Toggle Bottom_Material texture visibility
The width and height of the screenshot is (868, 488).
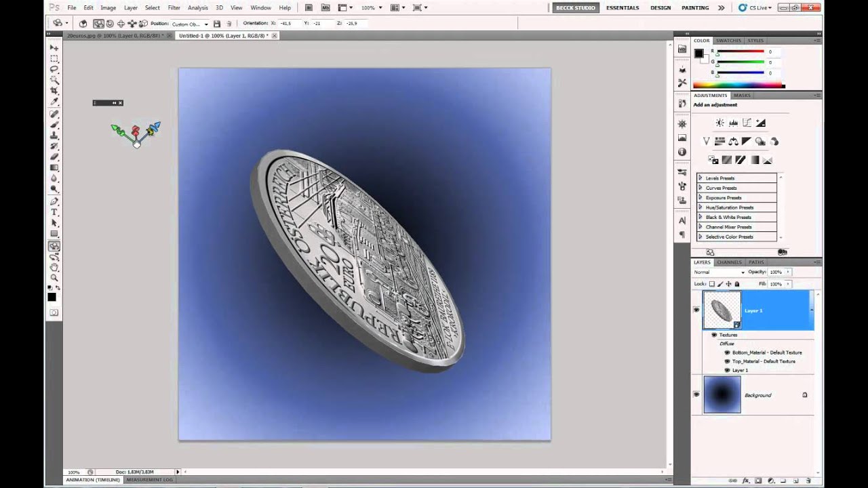[727, 352]
